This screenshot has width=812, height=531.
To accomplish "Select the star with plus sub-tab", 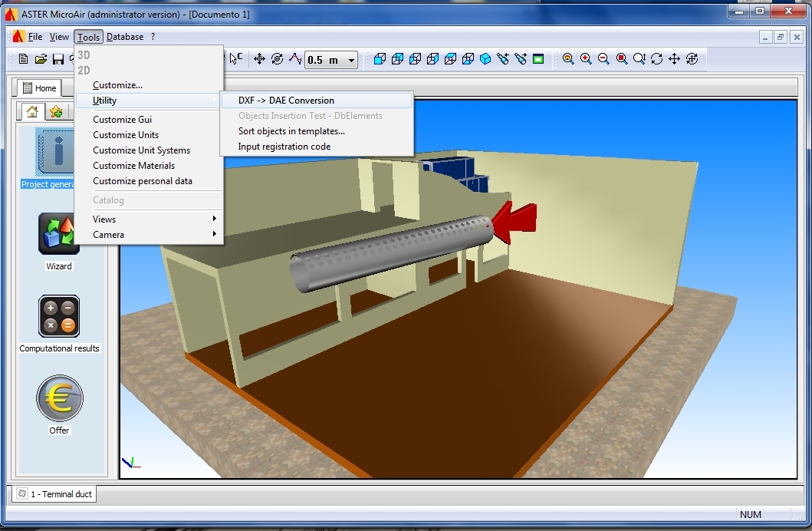I will tap(56, 112).
